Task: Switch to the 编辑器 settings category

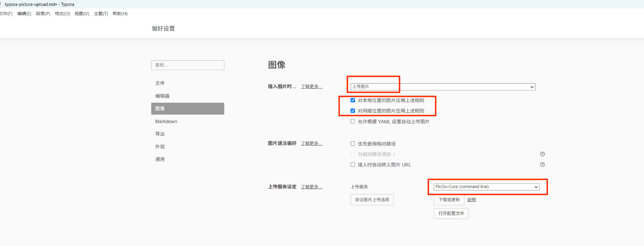Action: coord(162,96)
